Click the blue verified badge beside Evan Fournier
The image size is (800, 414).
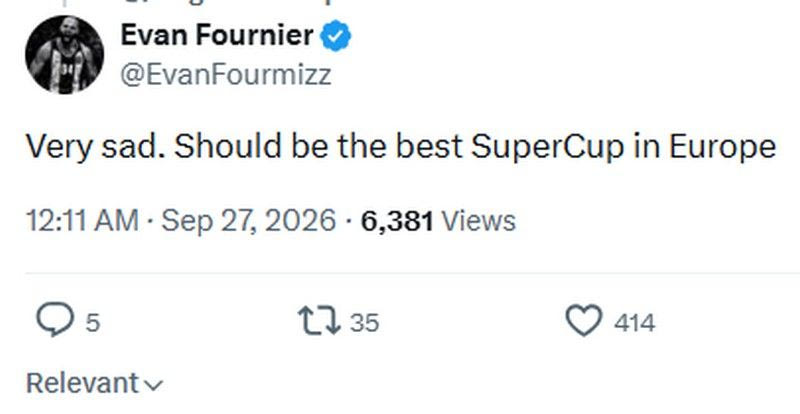336,36
